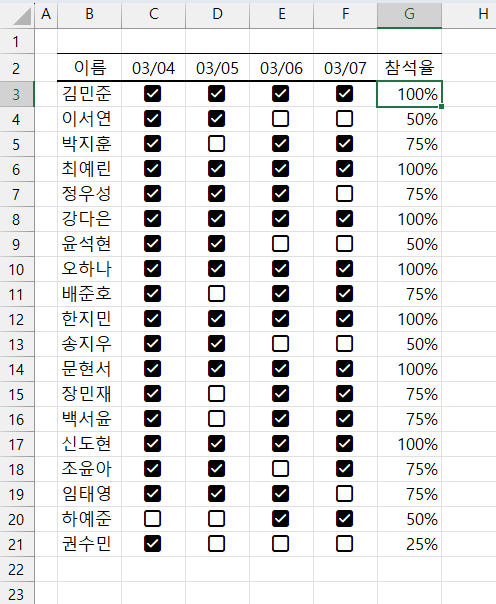Select row 23 header
This screenshot has height=604, width=496.
click(x=17, y=594)
